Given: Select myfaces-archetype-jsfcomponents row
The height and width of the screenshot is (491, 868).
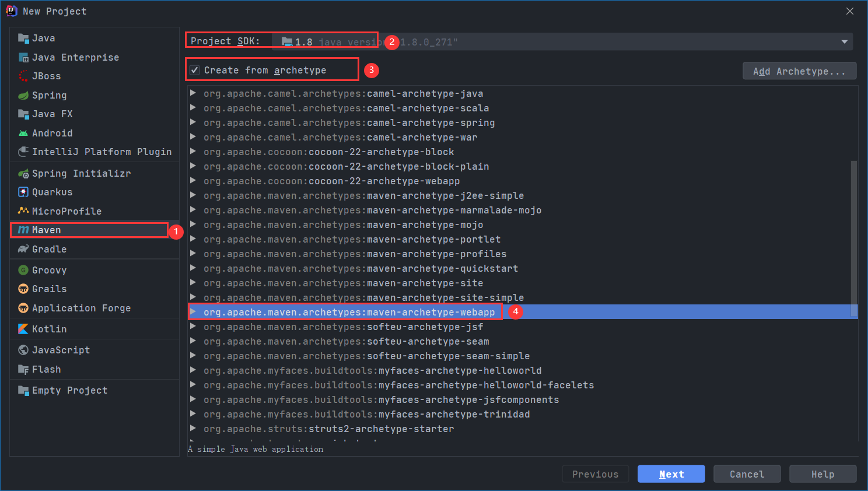Looking at the screenshot, I should tap(523, 399).
